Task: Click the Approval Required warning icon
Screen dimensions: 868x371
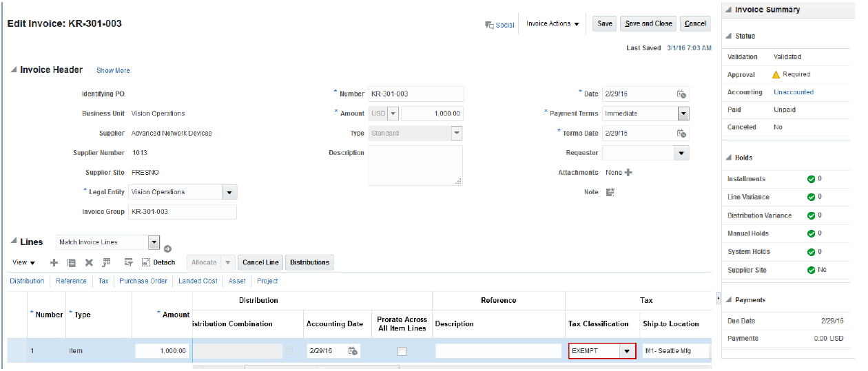Action: (776, 74)
